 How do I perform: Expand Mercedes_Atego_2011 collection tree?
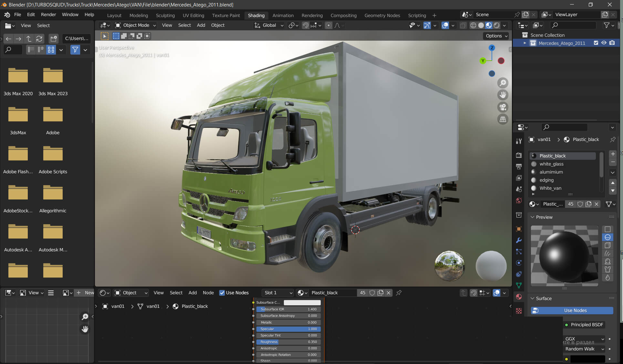coord(524,43)
